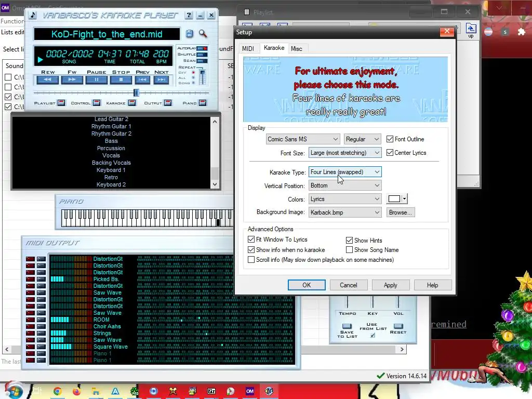The width and height of the screenshot is (532, 399).
Task: Click the solo button for Square Wave channel
Action: coord(41,347)
